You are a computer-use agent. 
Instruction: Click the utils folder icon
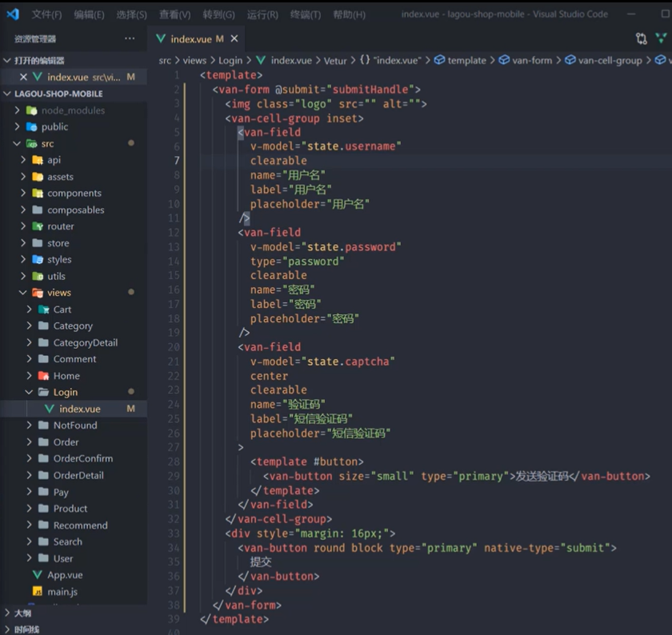pyautogui.click(x=38, y=277)
